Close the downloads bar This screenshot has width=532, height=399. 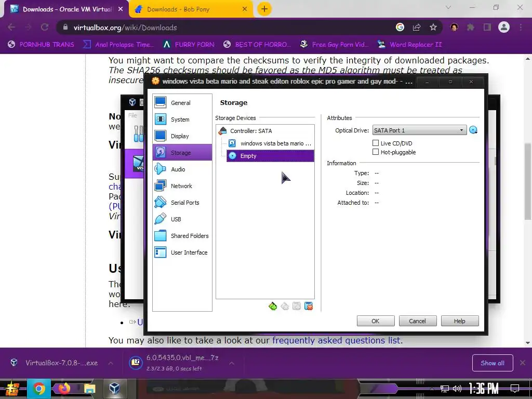pos(523,363)
